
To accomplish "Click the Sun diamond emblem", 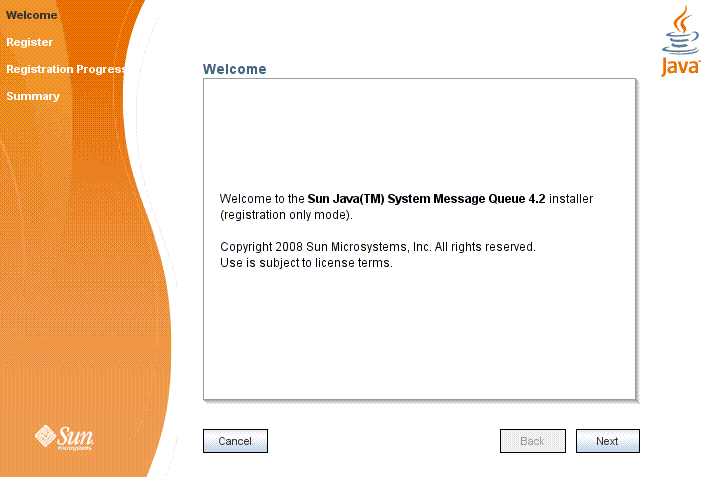I will (x=46, y=435).
